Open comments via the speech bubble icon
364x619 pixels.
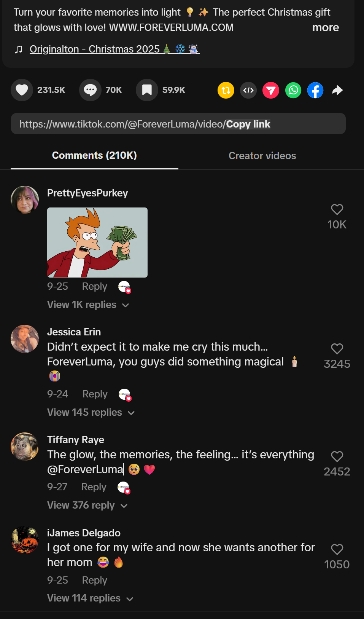click(90, 90)
